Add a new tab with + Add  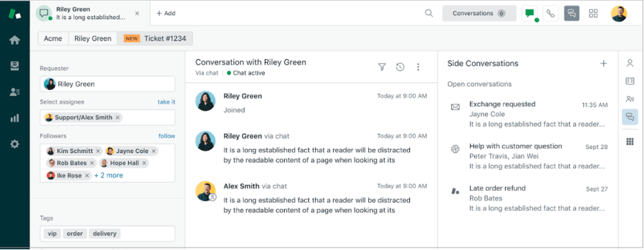[166, 13]
